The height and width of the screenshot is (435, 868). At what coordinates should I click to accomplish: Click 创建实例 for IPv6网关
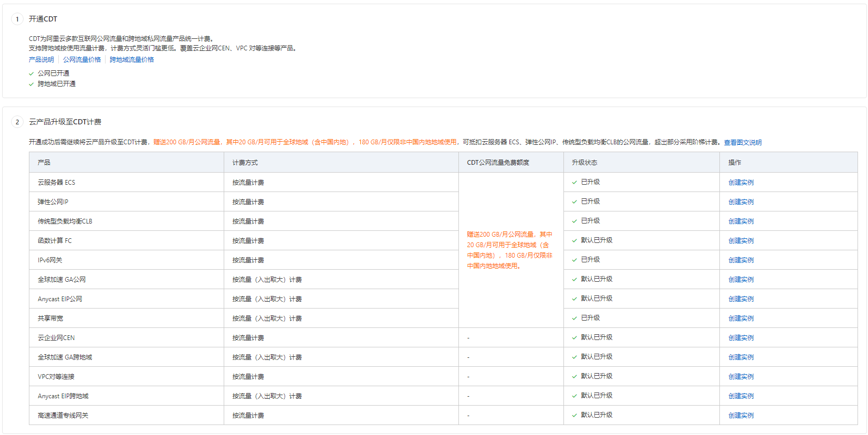[x=741, y=260]
